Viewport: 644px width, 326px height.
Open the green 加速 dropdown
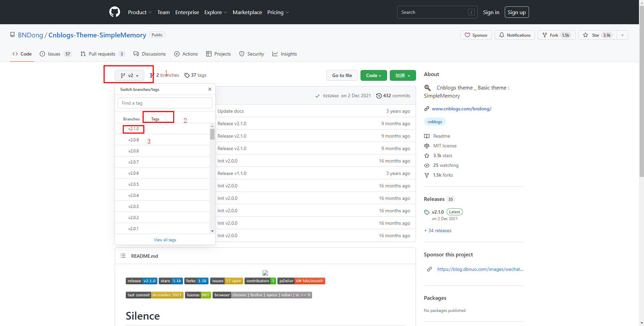click(403, 75)
